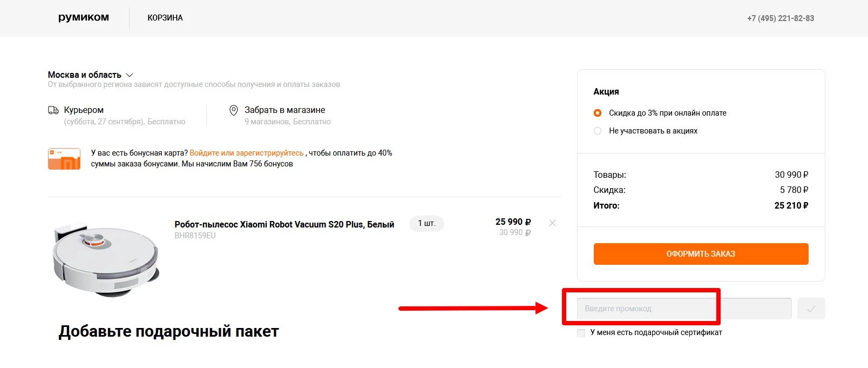The image size is (868, 368).
Task: Click the 'Корзина' header label
Action: pos(165,18)
